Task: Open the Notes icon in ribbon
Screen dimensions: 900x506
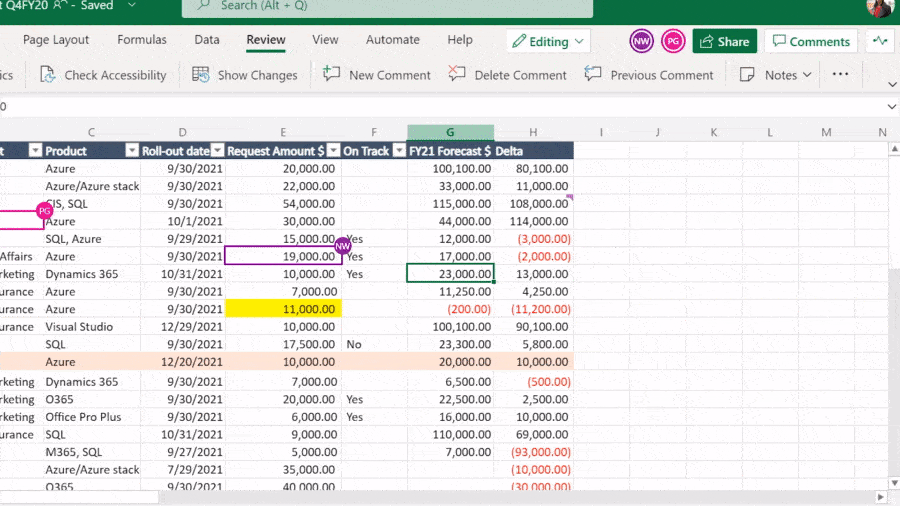Action: [x=747, y=75]
